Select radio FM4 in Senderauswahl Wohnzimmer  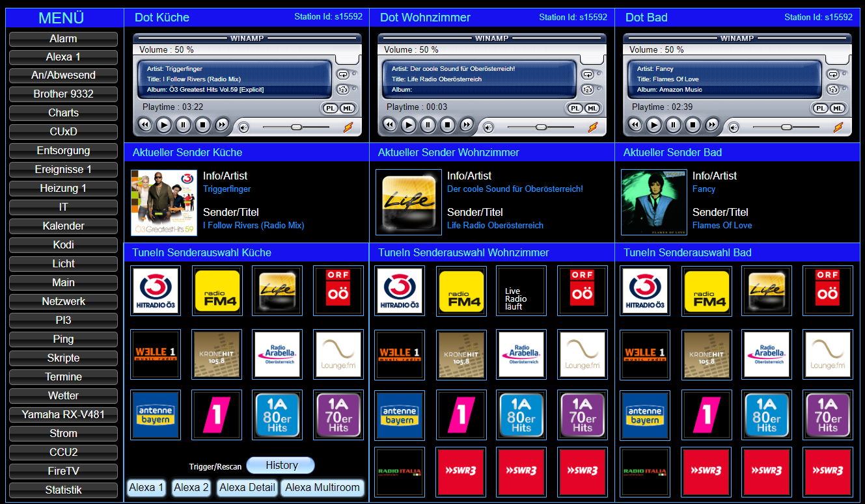[x=461, y=291]
